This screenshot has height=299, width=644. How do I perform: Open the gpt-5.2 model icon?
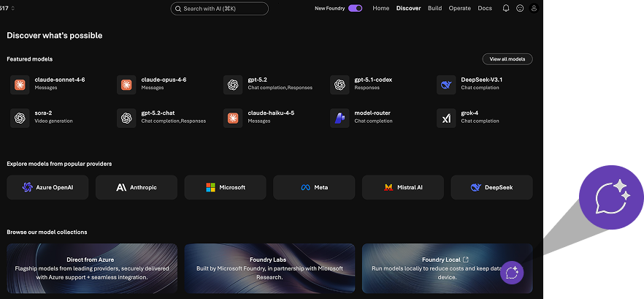[233, 85]
